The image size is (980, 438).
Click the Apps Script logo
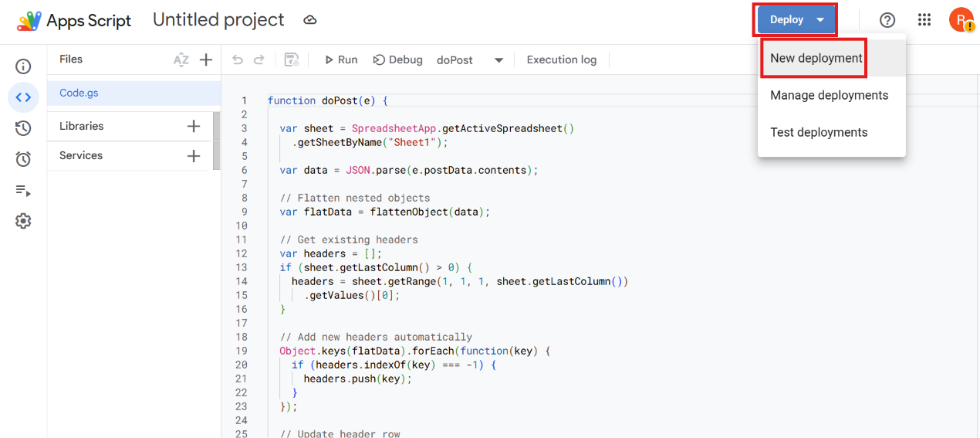click(29, 21)
